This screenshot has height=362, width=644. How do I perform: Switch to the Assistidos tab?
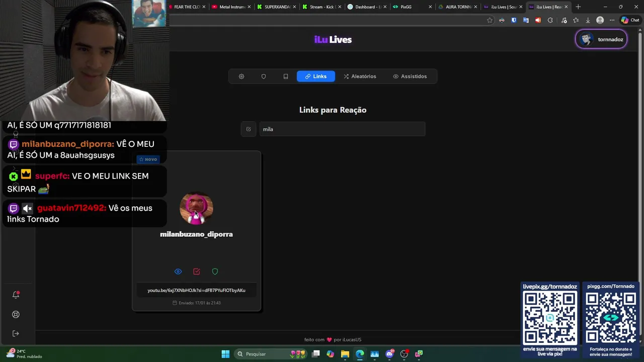click(x=410, y=76)
